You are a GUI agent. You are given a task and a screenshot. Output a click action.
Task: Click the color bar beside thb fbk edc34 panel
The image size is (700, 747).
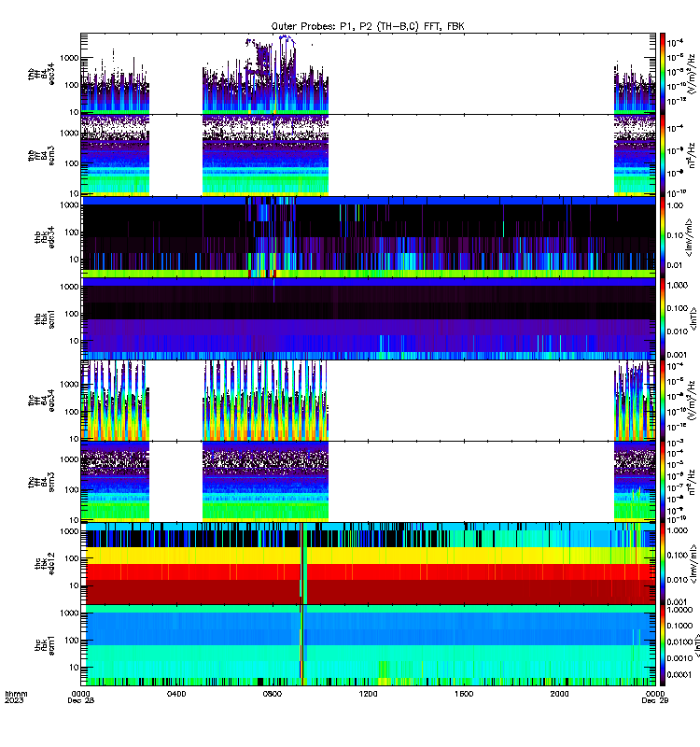[663, 237]
